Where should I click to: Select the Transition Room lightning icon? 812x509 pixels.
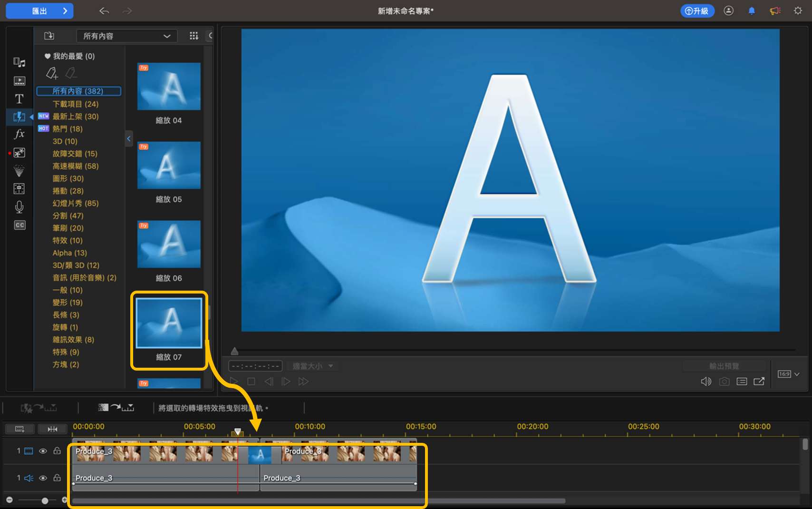(19, 117)
